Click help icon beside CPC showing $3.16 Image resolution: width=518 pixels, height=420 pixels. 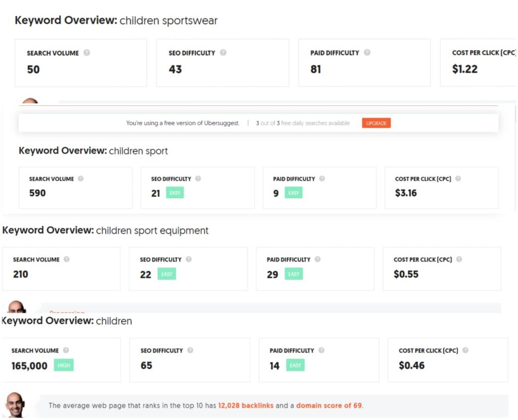(458, 179)
